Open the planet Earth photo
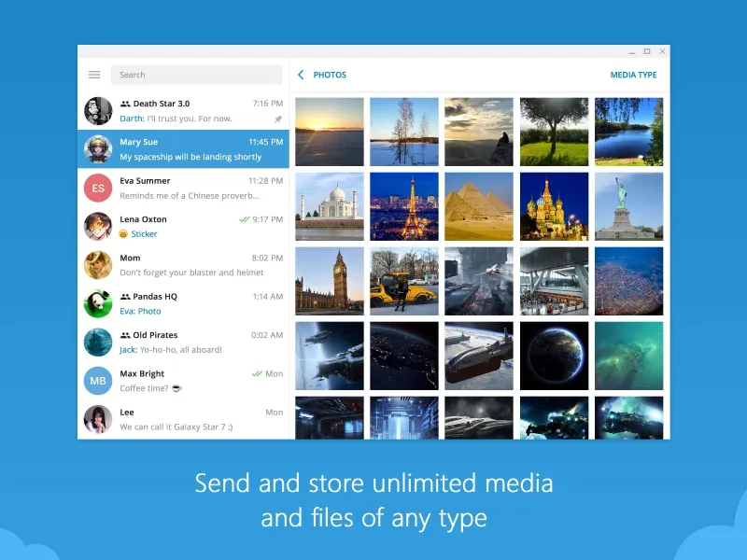The height and width of the screenshot is (560, 747). pyautogui.click(x=554, y=356)
